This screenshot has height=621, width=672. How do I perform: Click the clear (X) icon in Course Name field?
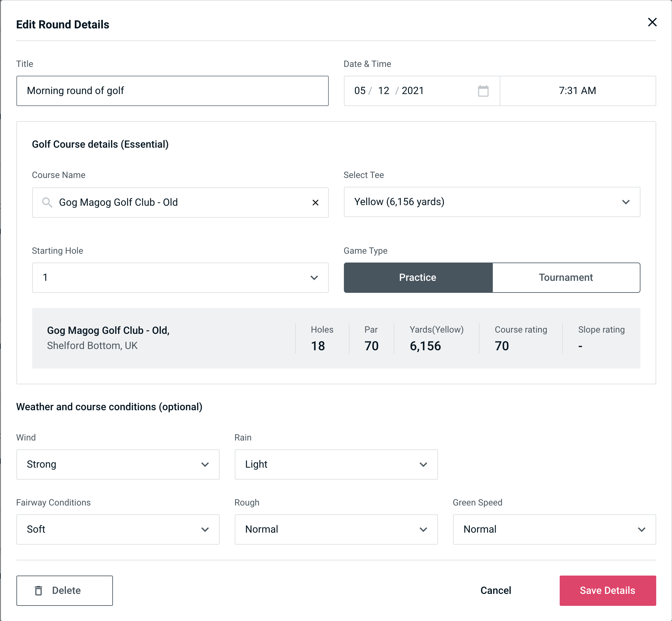click(315, 202)
